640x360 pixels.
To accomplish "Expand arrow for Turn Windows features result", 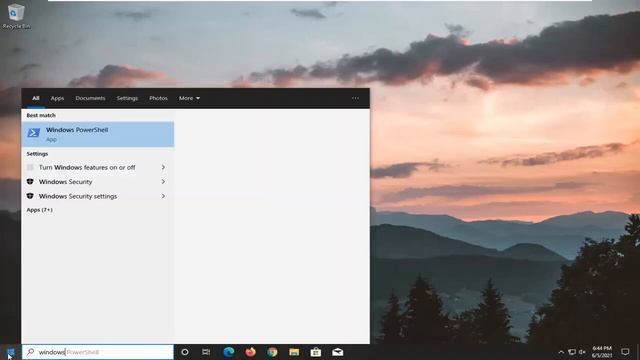I will [163, 167].
